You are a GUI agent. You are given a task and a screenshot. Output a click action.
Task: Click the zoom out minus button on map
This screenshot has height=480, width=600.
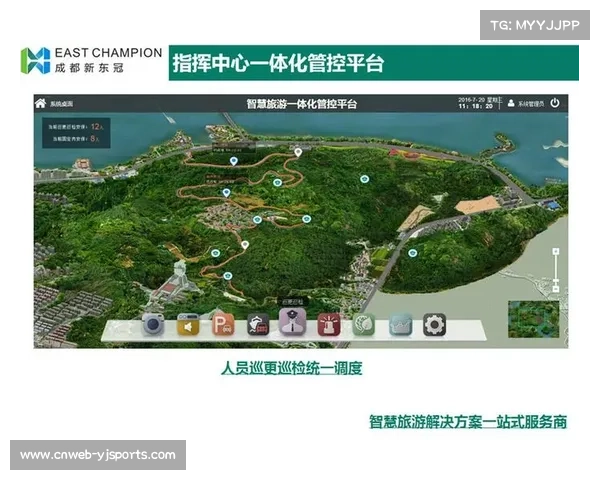click(x=556, y=289)
